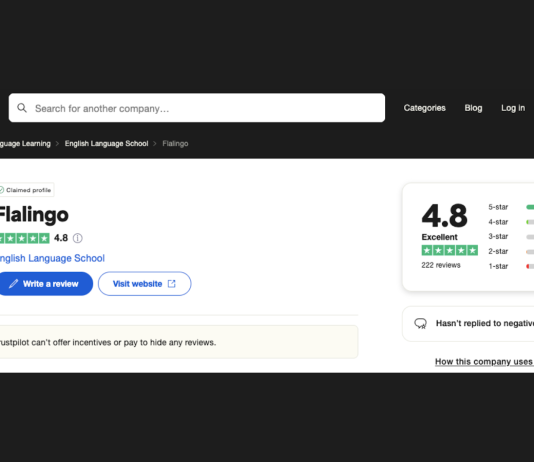Screen dimensions: 534x462
Task: Click the pencil icon on Write a review
Action: [x=14, y=284]
